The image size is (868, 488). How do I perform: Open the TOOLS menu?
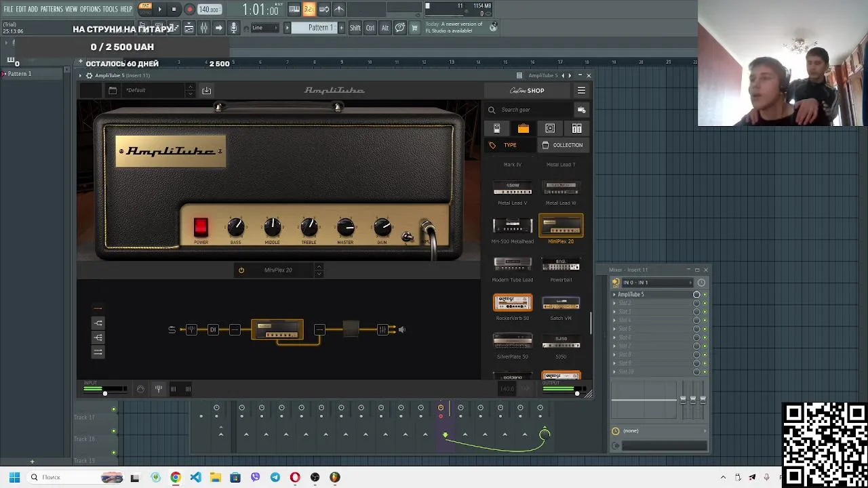tap(111, 9)
